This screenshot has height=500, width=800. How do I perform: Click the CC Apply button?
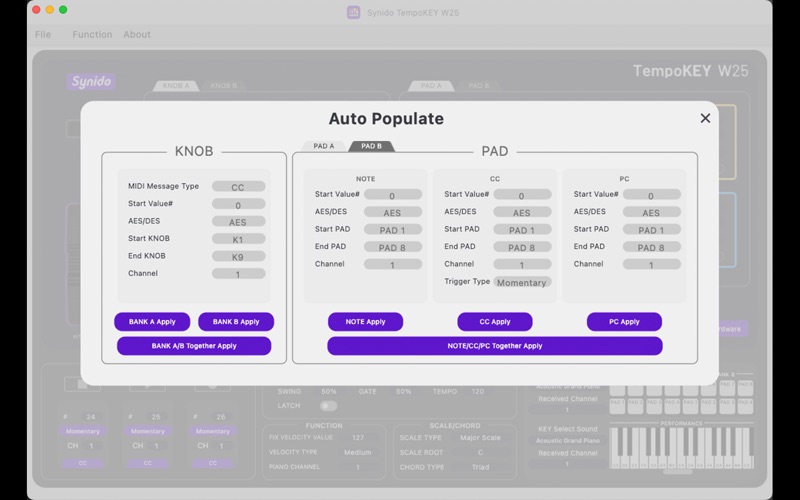pyautogui.click(x=495, y=322)
